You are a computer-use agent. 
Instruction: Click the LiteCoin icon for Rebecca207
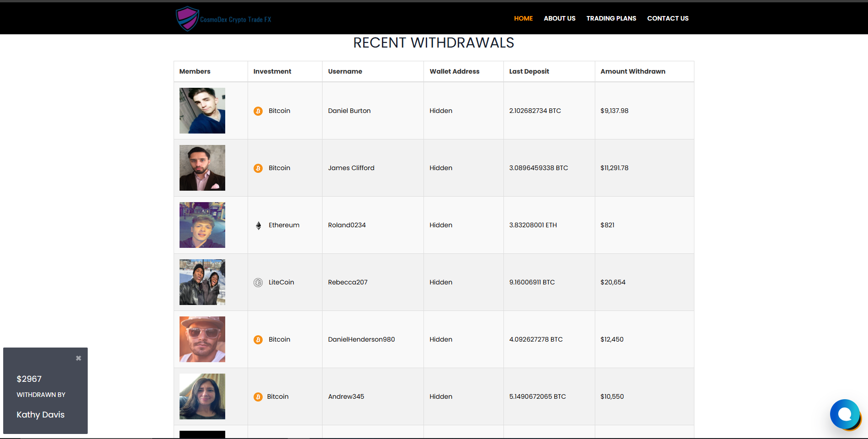click(258, 283)
